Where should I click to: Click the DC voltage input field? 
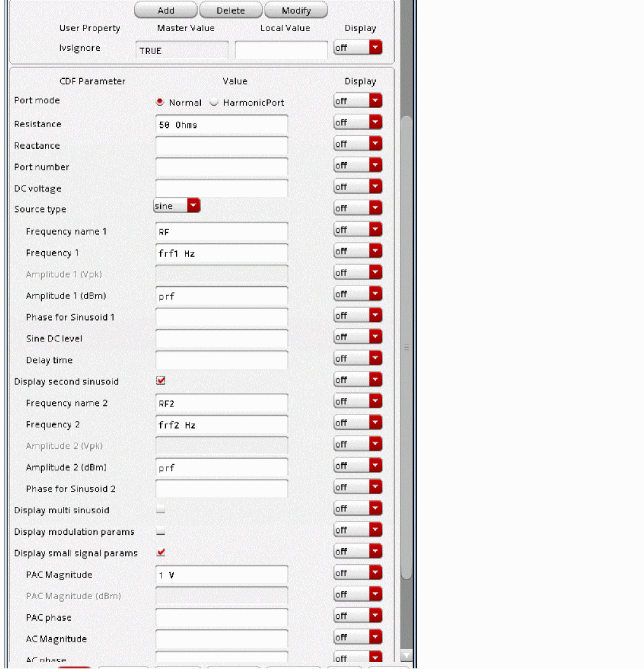pos(222,188)
